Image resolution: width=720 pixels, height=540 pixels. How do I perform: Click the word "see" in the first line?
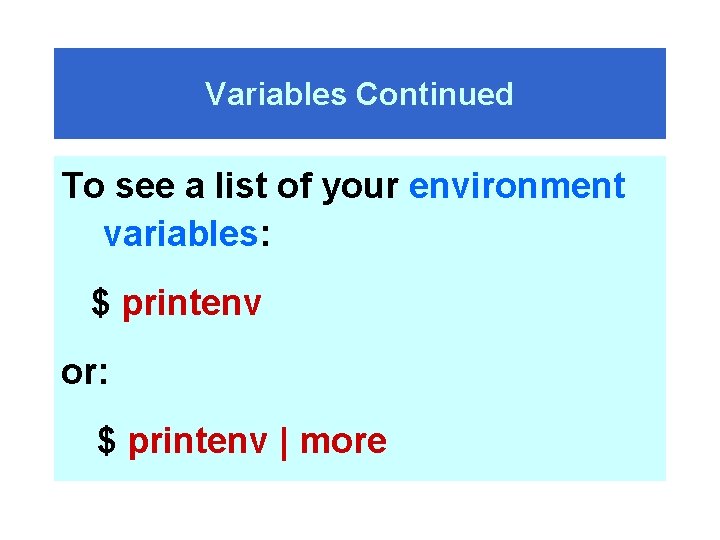click(145, 188)
